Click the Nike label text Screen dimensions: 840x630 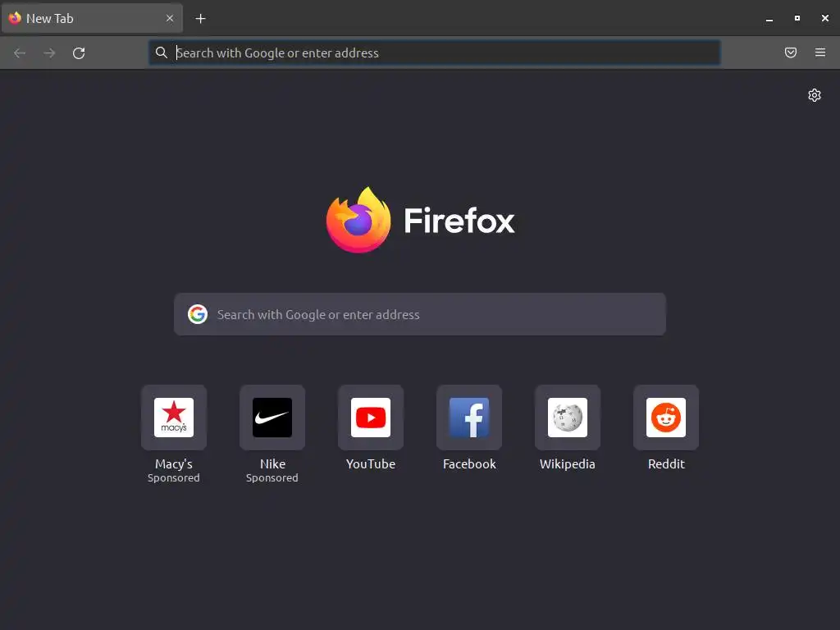click(x=272, y=464)
